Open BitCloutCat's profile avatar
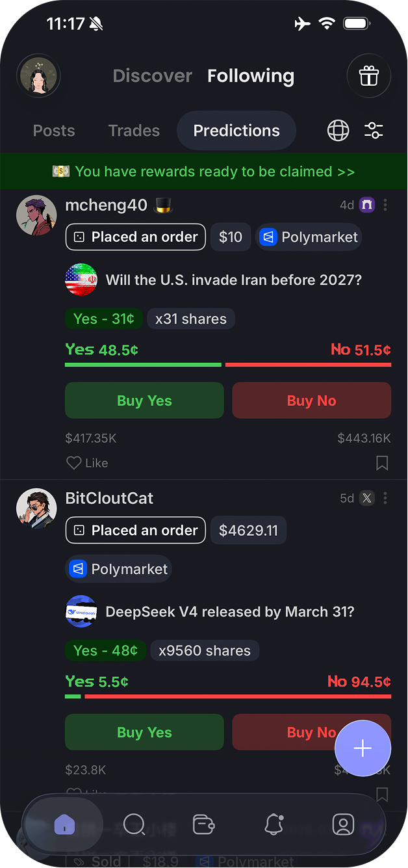Screen dimensions: 408x868 point(36,508)
